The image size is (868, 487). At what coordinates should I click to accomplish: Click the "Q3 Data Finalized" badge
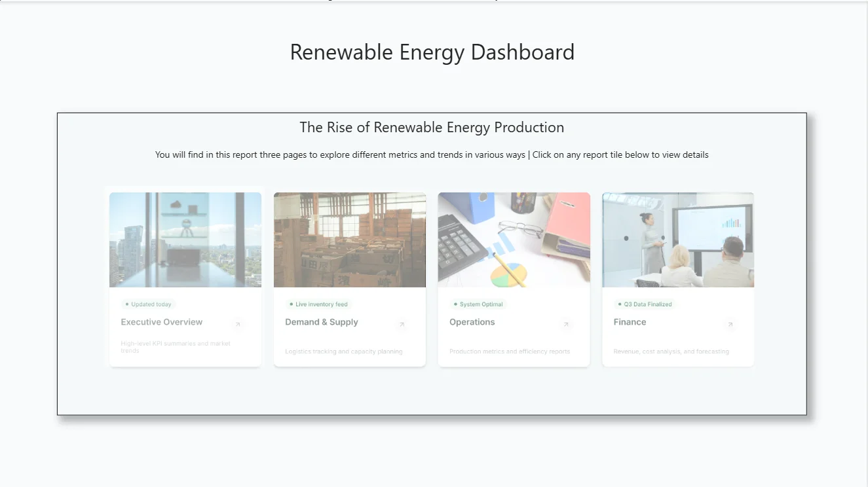pyautogui.click(x=645, y=304)
